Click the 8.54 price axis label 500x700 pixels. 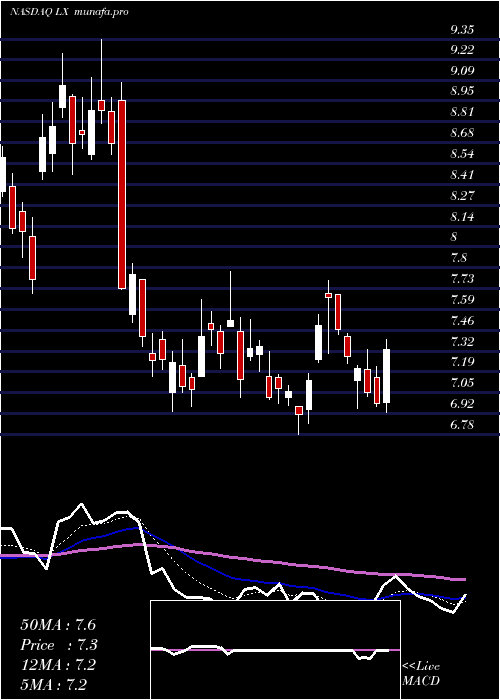pos(462,154)
